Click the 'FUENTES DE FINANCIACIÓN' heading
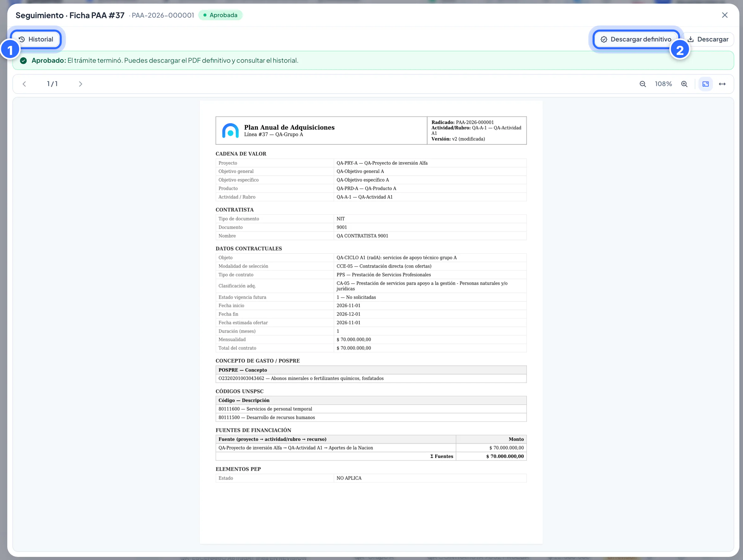Viewport: 743px width, 560px height. [253, 430]
